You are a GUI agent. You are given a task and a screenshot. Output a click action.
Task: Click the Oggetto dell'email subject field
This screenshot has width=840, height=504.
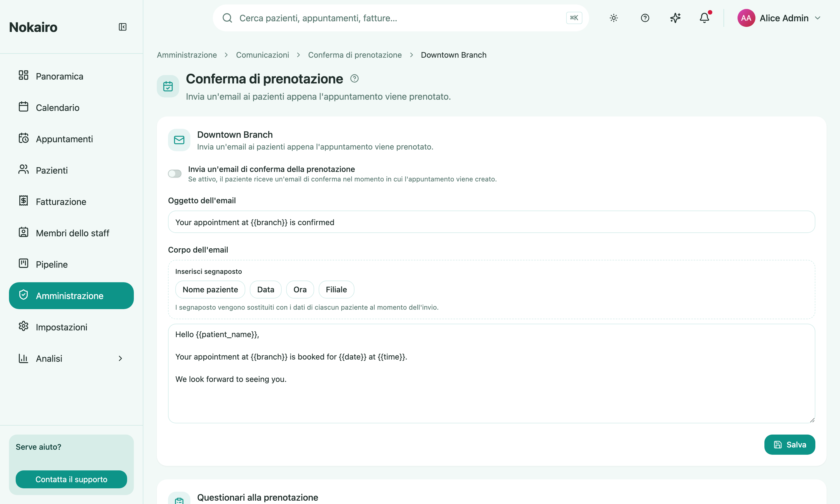491,222
